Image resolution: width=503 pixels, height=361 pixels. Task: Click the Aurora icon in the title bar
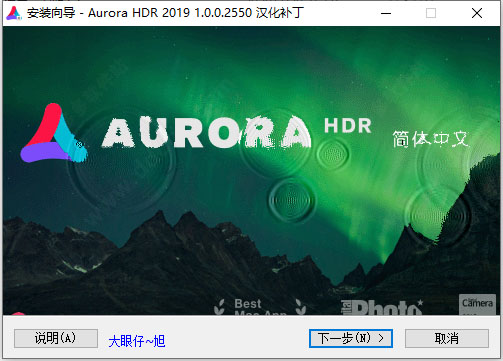[13, 13]
